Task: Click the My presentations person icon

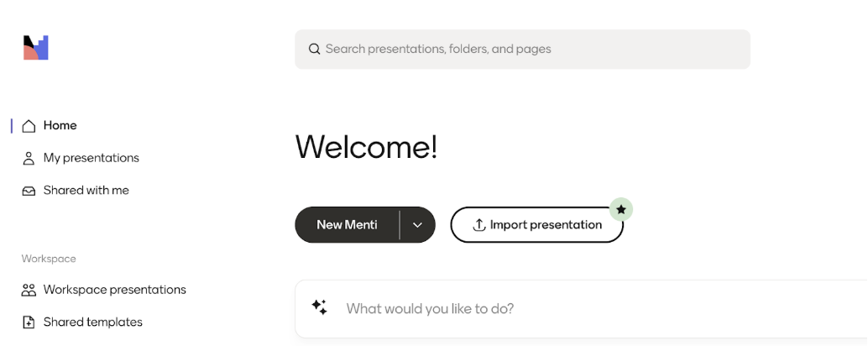Action: click(29, 159)
